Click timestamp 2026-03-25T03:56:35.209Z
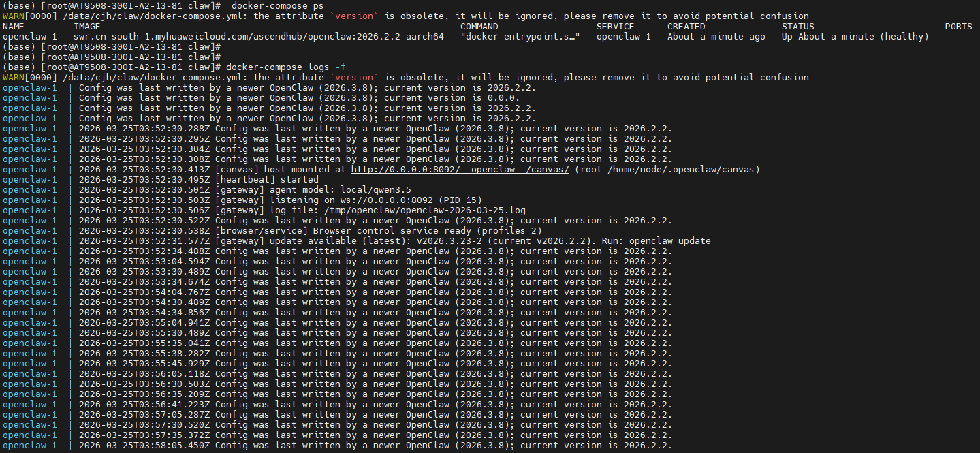The width and height of the screenshot is (980, 453). click(144, 394)
